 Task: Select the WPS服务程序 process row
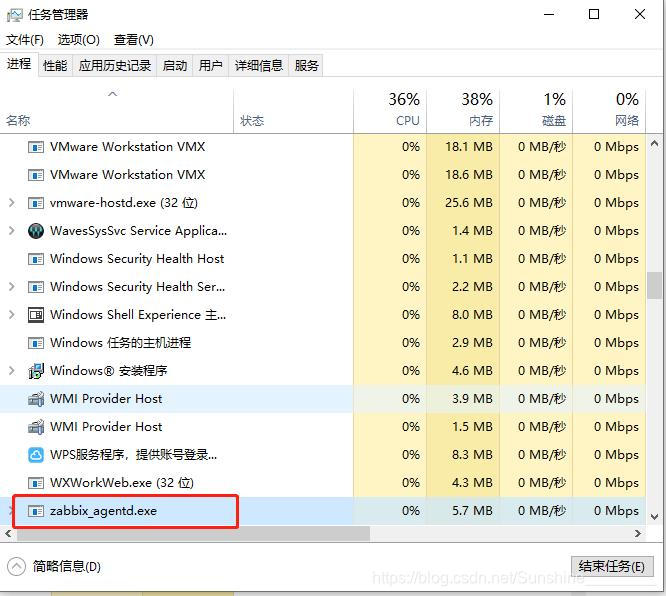point(323,455)
